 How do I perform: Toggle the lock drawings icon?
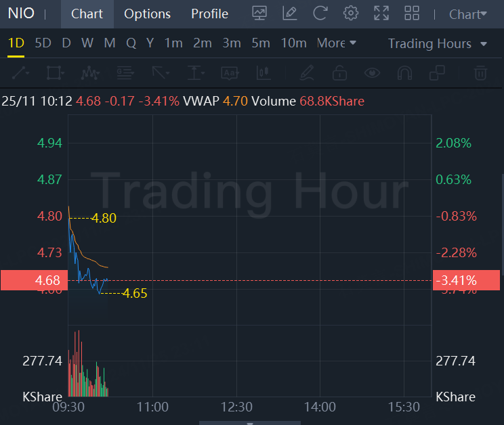coord(339,72)
